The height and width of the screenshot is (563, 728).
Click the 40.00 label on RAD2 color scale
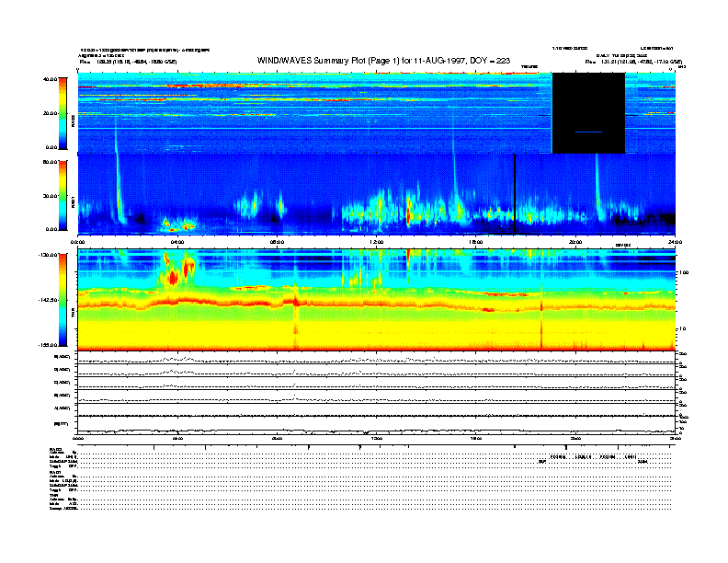[50, 79]
